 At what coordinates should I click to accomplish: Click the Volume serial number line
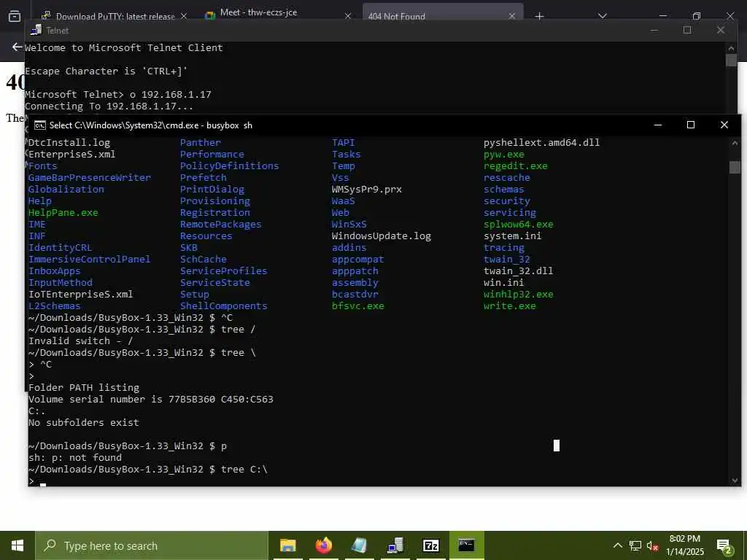[151, 400]
